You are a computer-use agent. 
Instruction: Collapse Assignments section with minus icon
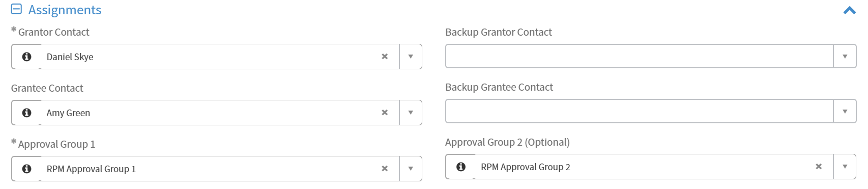click(x=16, y=9)
